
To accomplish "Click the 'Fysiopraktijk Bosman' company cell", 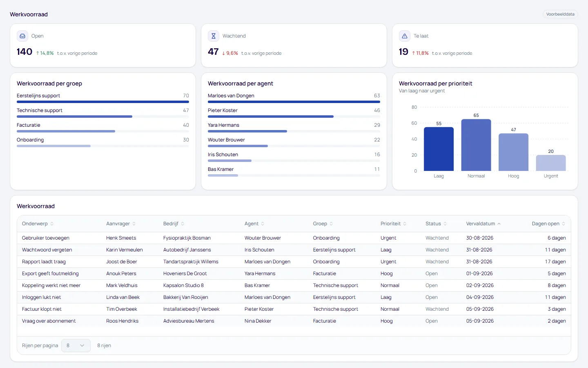I will coord(187,238).
